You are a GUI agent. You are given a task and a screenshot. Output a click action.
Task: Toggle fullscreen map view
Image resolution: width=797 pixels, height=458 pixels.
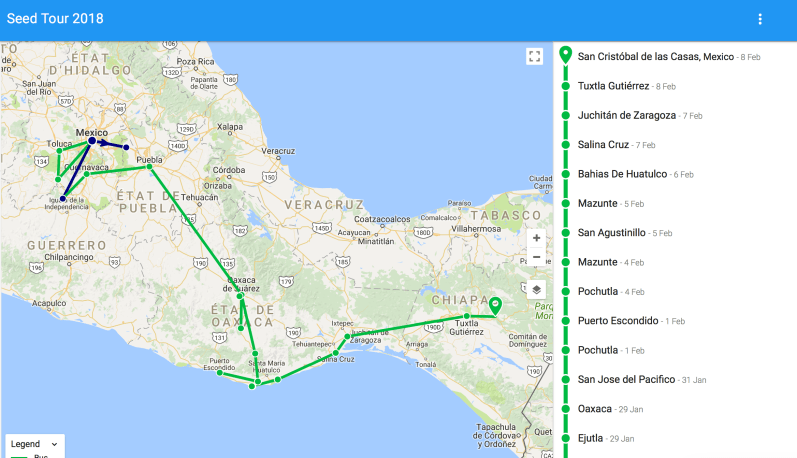point(535,56)
